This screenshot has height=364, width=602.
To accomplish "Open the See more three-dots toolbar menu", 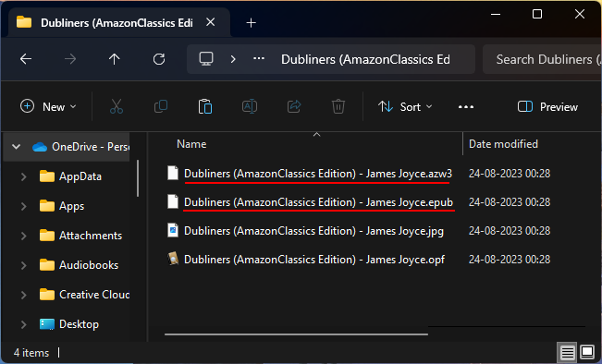I will tap(466, 106).
